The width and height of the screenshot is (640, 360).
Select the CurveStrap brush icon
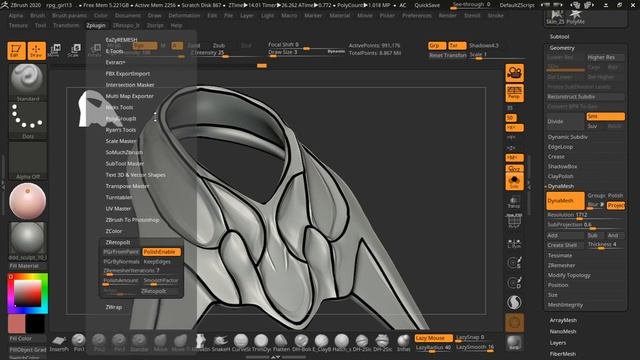pyautogui.click(x=241, y=342)
